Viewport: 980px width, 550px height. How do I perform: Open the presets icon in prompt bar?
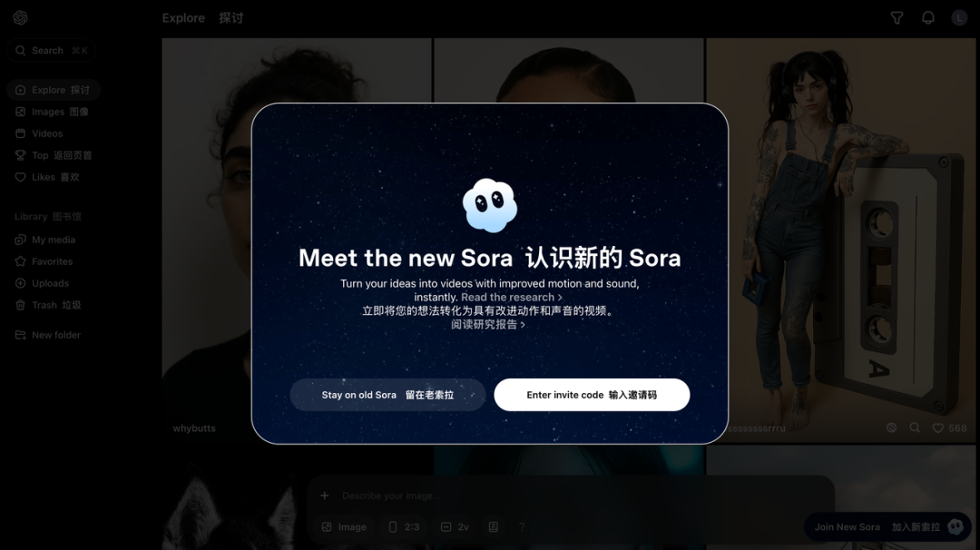493,527
